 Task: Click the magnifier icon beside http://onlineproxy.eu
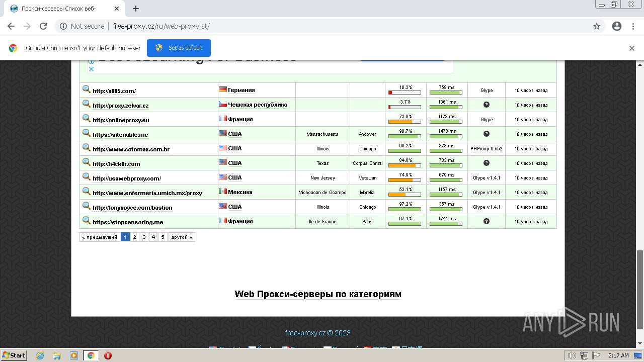coord(87,119)
